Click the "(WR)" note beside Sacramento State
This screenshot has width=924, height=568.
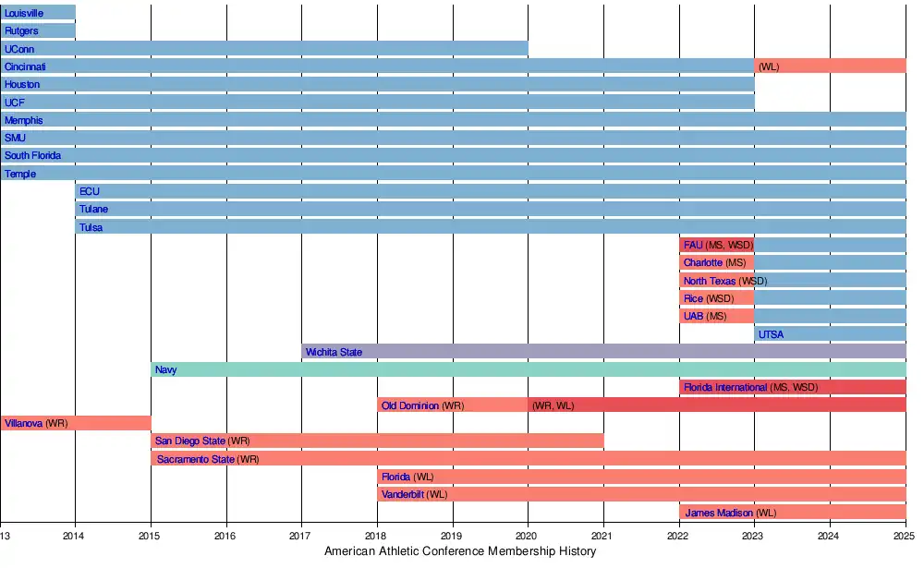tap(248, 460)
